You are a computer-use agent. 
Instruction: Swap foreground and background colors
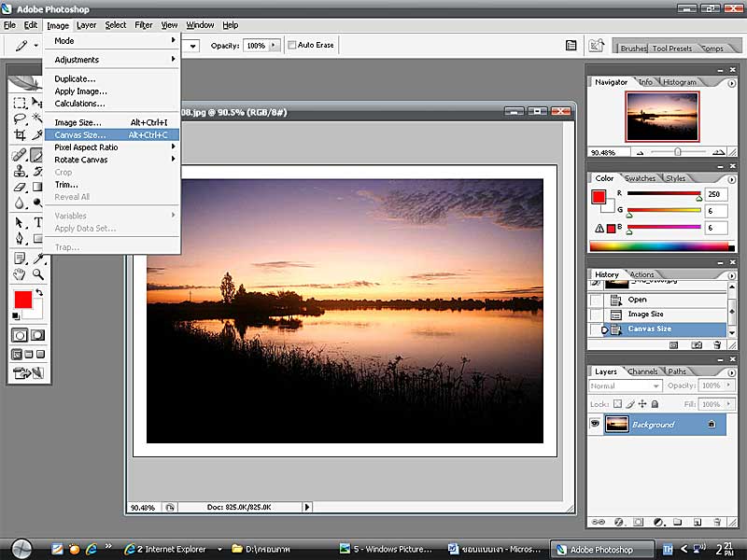pyautogui.click(x=39, y=292)
